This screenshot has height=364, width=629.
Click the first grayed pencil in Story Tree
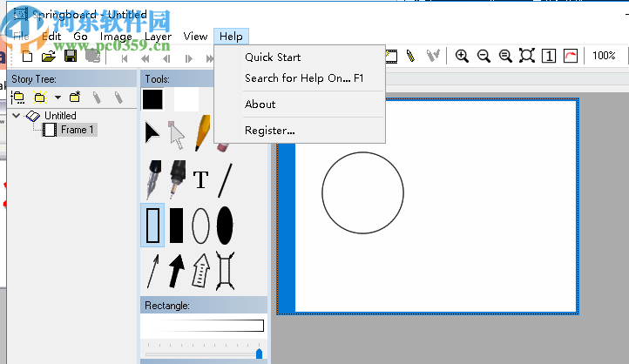click(x=97, y=98)
